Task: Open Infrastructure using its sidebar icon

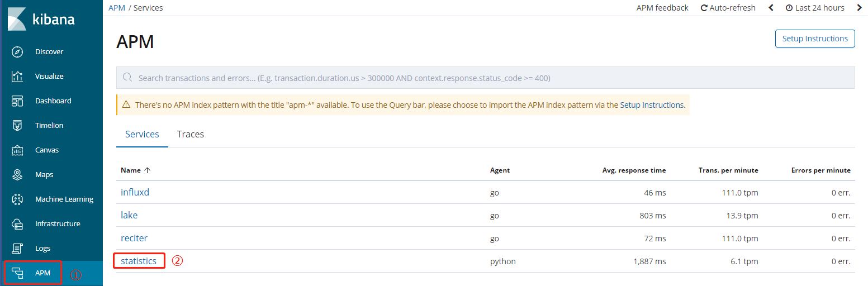Action: tap(17, 224)
